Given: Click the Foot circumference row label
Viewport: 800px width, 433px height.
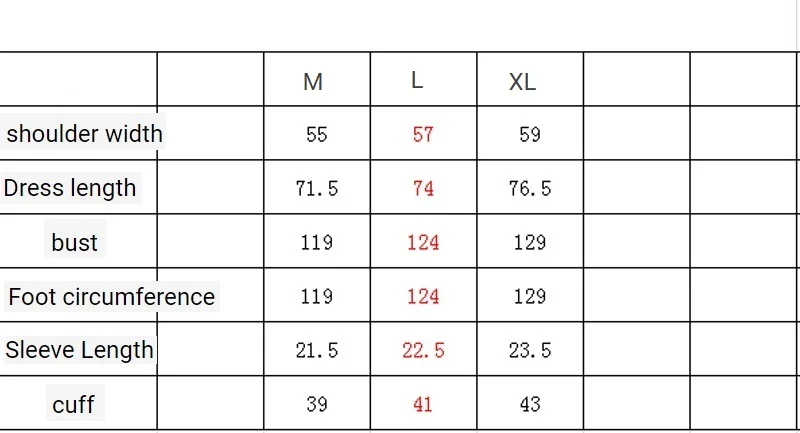Looking at the screenshot, I should (x=112, y=296).
